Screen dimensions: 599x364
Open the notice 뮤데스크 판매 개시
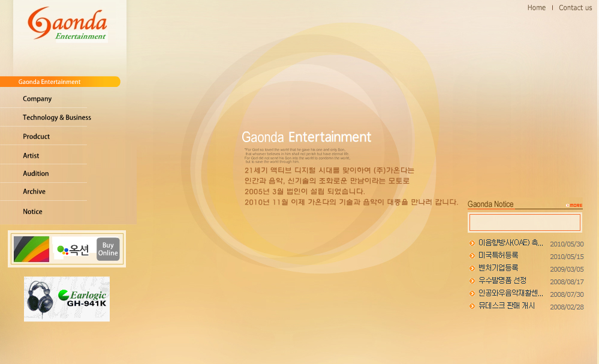507,306
